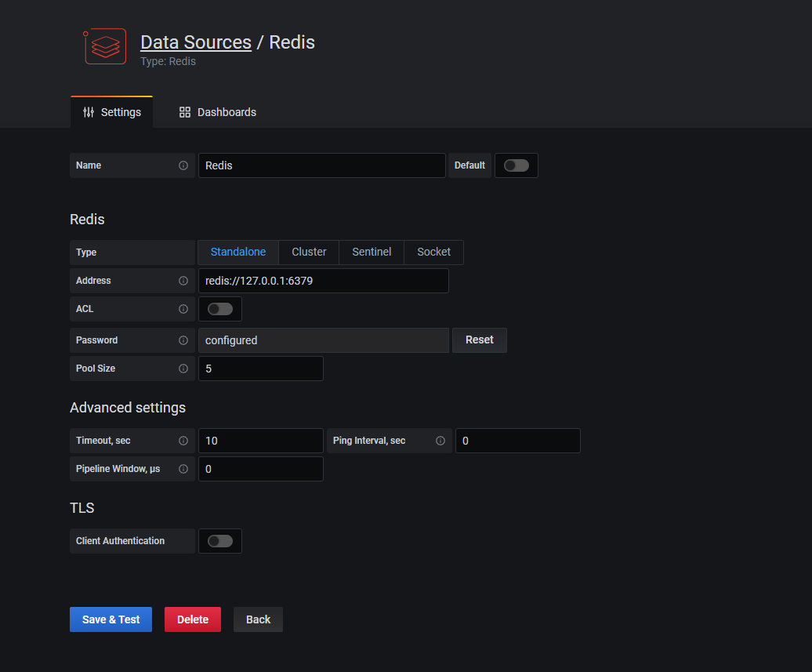Click the Ping Interval info icon
Screen dimensions: 812x672
click(440, 441)
